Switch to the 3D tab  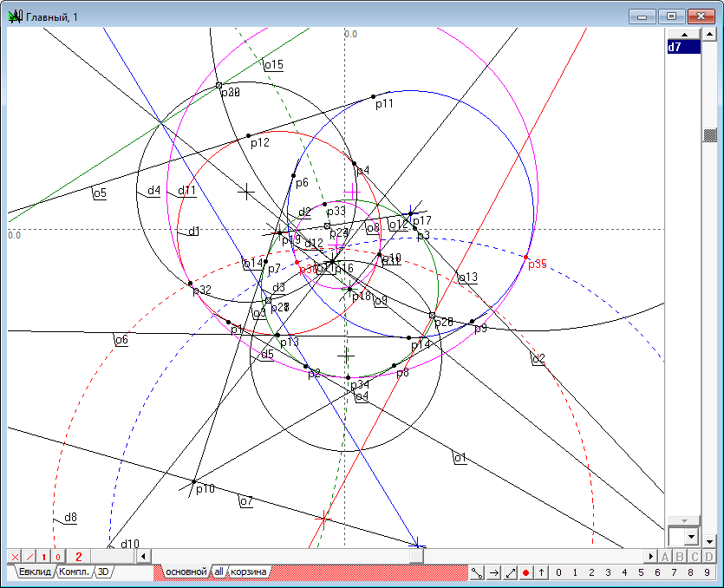103,572
